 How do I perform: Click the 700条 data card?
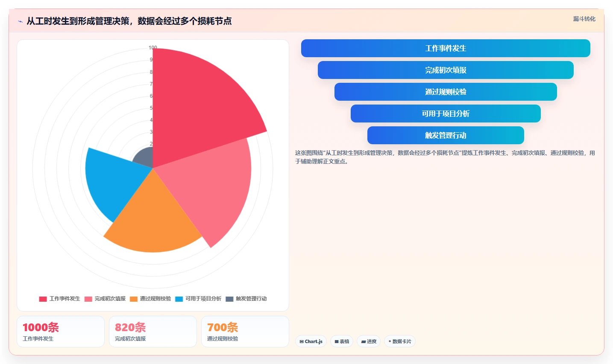click(245, 332)
